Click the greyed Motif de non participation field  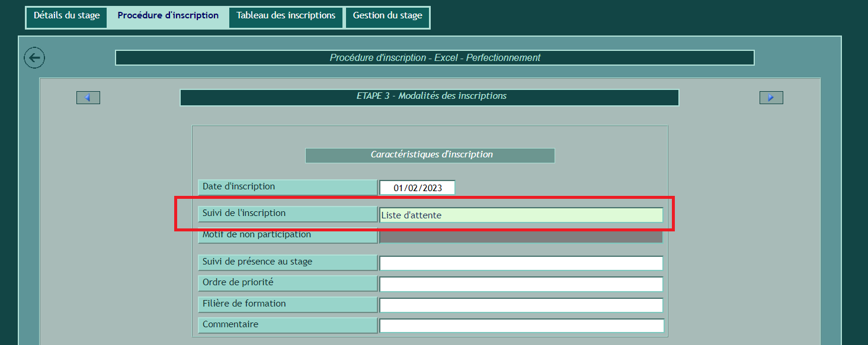coord(520,236)
